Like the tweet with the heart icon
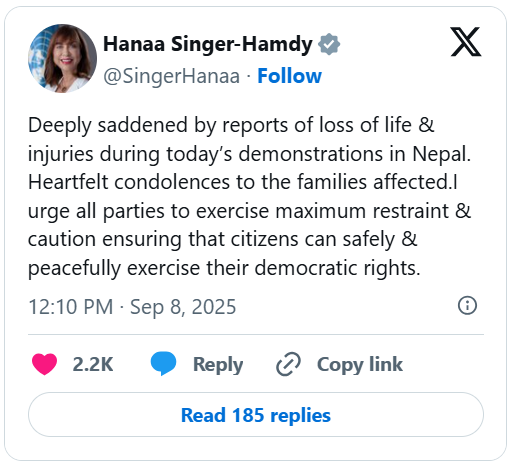This screenshot has width=511, height=466. [44, 364]
